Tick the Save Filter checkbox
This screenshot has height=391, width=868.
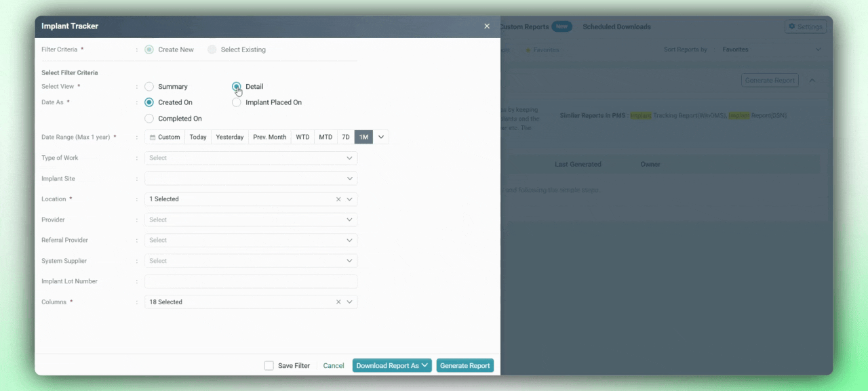tap(269, 366)
